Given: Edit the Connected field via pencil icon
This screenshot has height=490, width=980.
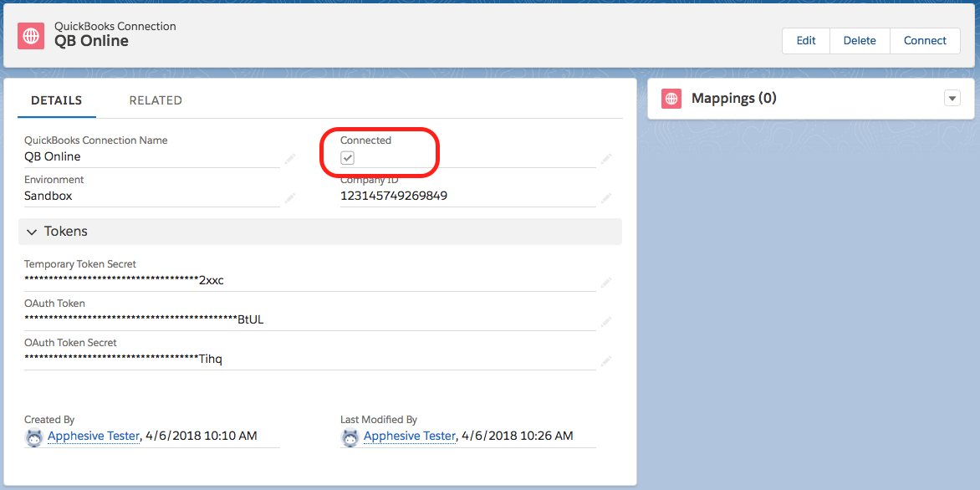Looking at the screenshot, I should pyautogui.click(x=605, y=157).
